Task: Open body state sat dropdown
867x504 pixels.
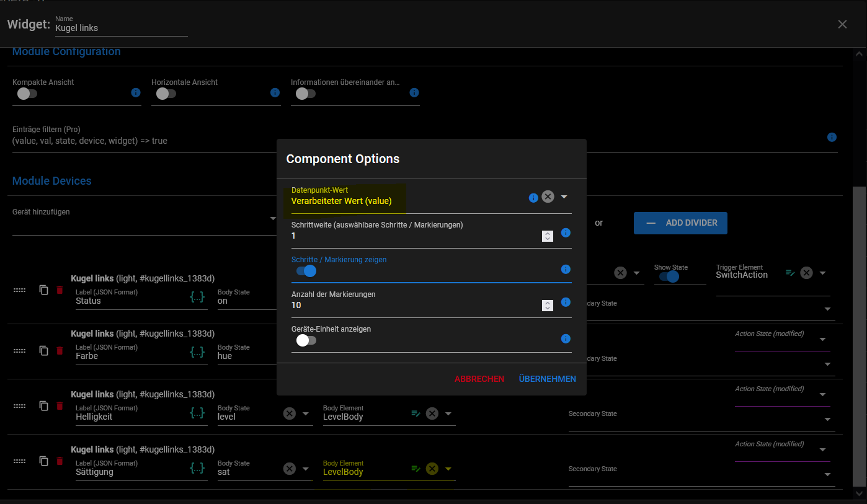Action: [x=306, y=469]
